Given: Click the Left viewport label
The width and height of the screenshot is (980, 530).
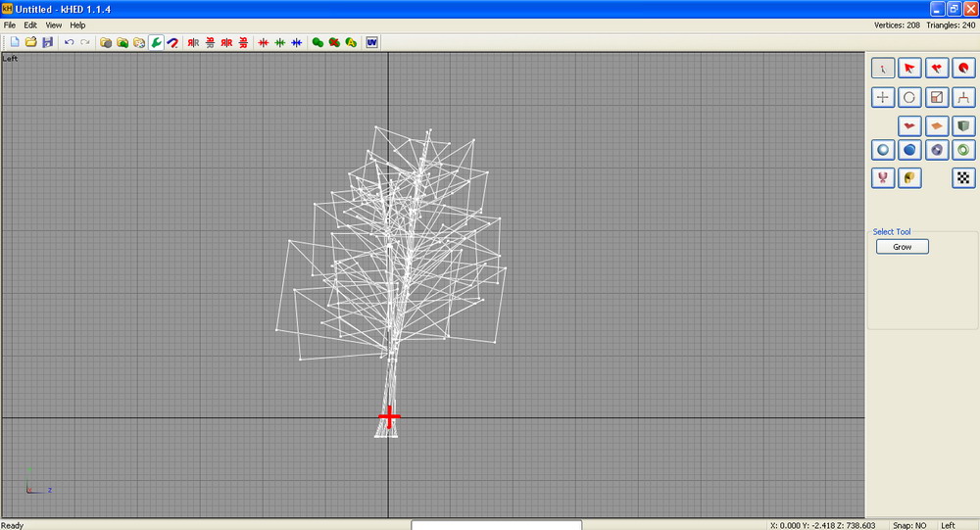Looking at the screenshot, I should [x=10, y=58].
